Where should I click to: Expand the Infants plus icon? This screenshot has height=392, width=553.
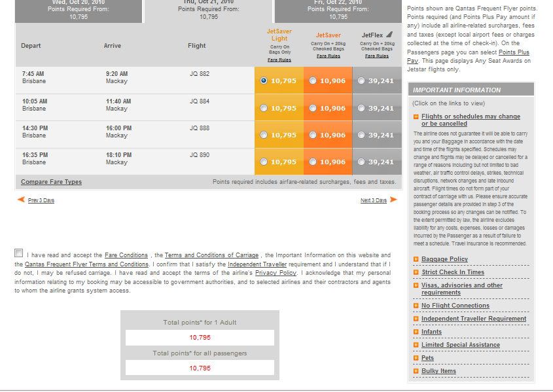(x=416, y=332)
